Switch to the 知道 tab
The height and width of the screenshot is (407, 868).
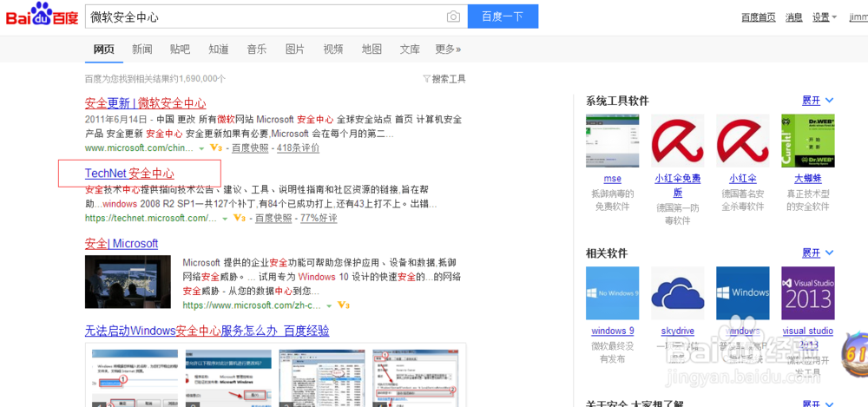tap(219, 49)
